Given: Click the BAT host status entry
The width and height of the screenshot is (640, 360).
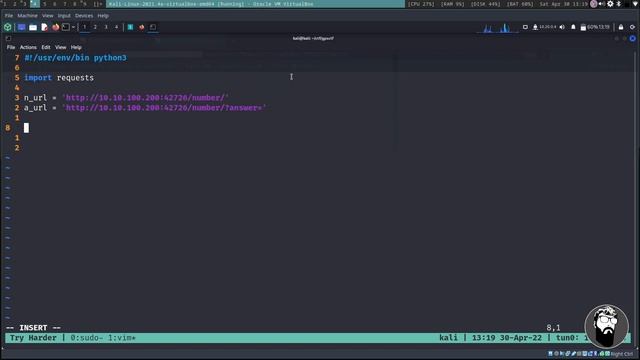Looking at the screenshot, I should click(520, 4).
